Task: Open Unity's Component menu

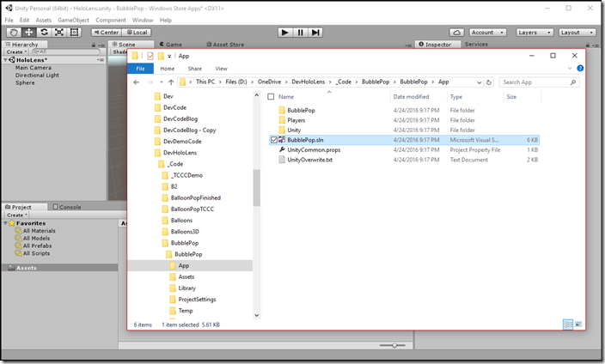Action: pyautogui.click(x=110, y=20)
